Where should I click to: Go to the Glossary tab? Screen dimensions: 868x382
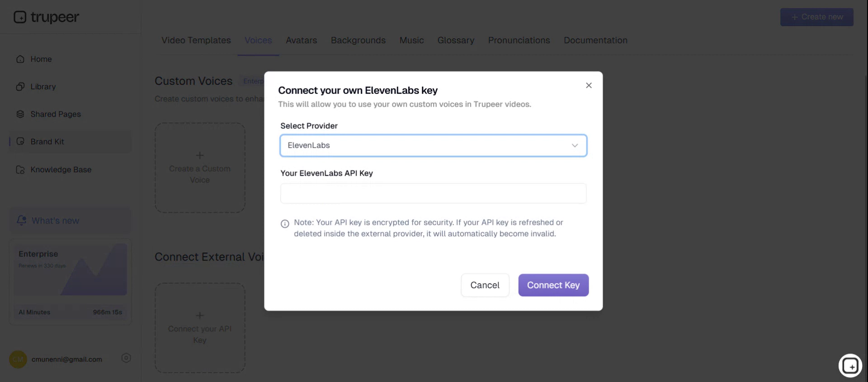tap(456, 40)
